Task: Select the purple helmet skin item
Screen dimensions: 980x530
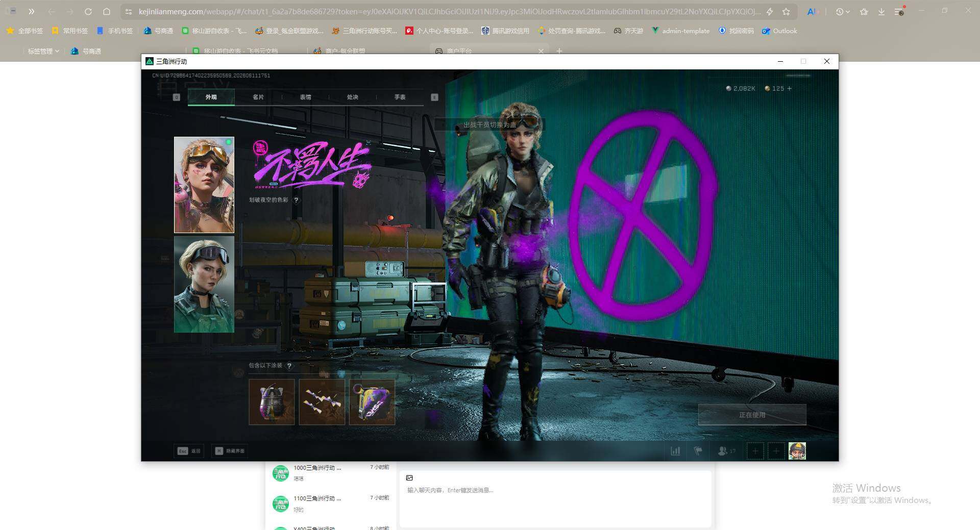Action: [x=272, y=402]
